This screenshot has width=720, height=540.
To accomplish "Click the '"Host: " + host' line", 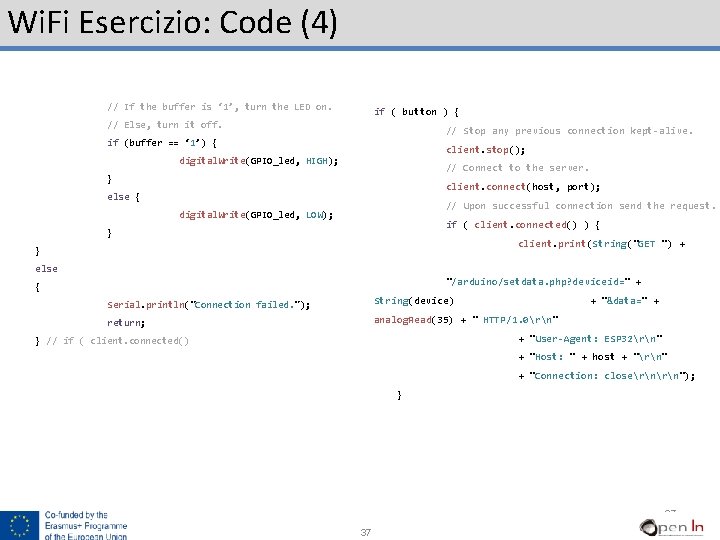I will pyautogui.click(x=593, y=357).
